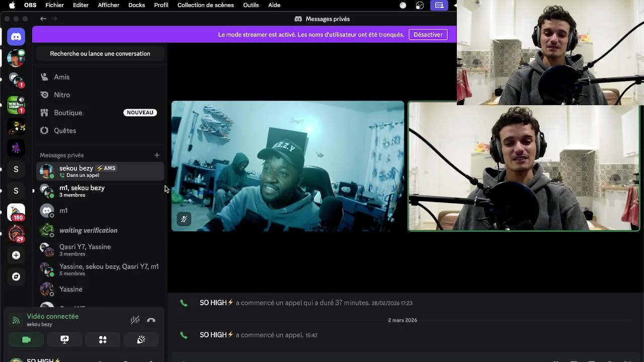This screenshot has height=362, width=644.
Task: Click SO HIGH in the 15:47 call message
Action: pyautogui.click(x=217, y=335)
